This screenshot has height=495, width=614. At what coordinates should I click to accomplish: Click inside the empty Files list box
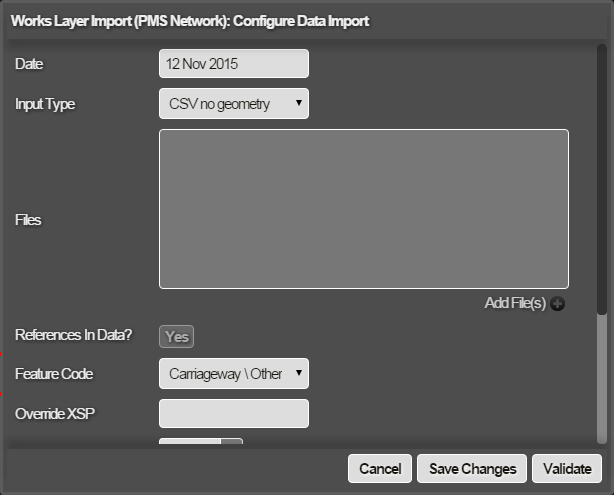[363, 209]
